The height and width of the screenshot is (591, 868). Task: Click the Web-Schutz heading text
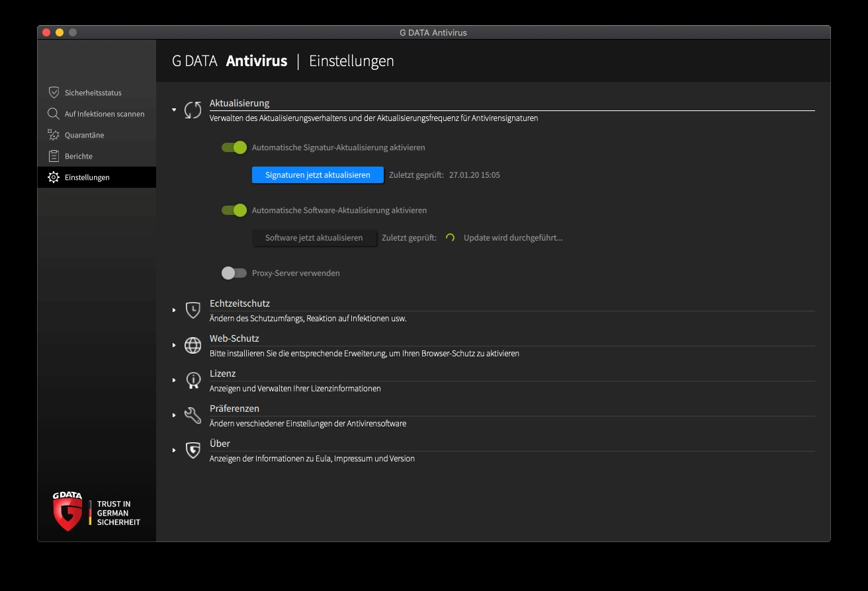tap(234, 338)
